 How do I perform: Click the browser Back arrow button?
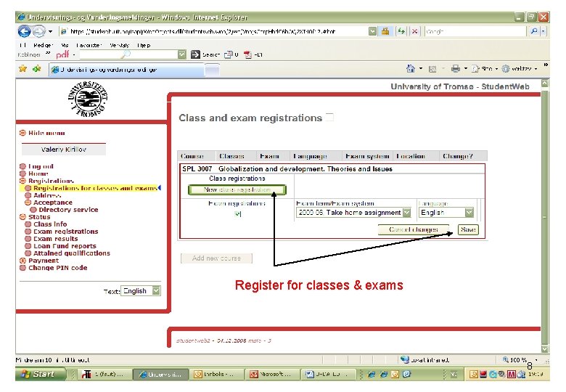click(x=24, y=31)
